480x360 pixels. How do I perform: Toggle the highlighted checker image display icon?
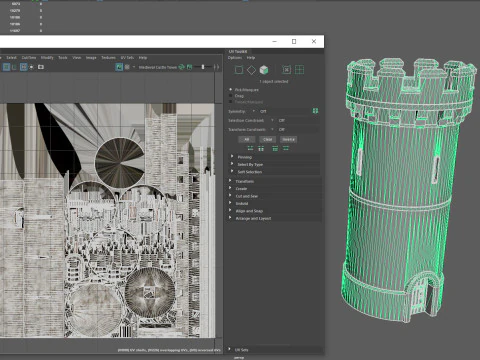point(119,67)
